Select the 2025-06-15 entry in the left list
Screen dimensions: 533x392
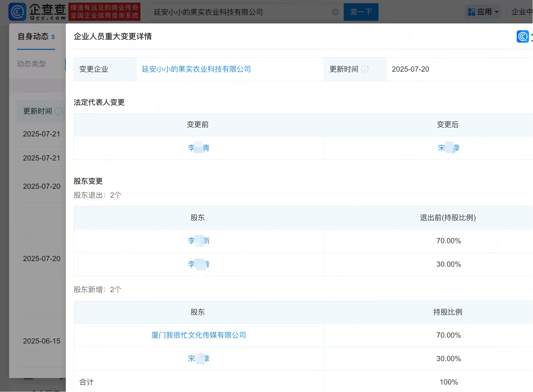coord(42,341)
